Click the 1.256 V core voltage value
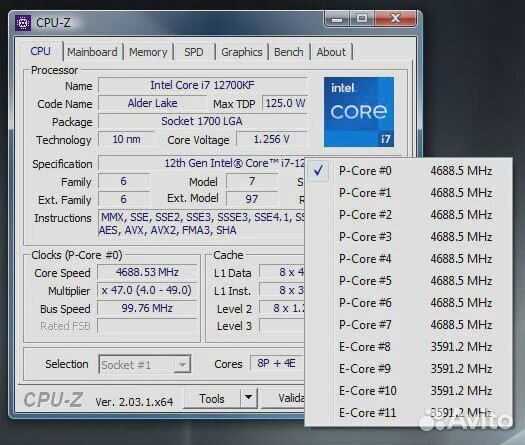This screenshot has height=445, width=525. pyautogui.click(x=272, y=139)
